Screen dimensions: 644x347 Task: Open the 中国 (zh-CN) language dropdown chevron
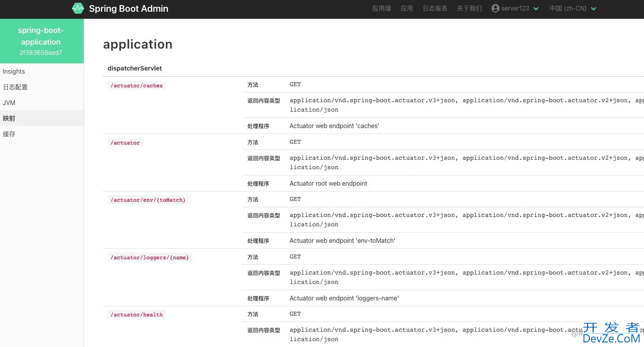click(594, 9)
